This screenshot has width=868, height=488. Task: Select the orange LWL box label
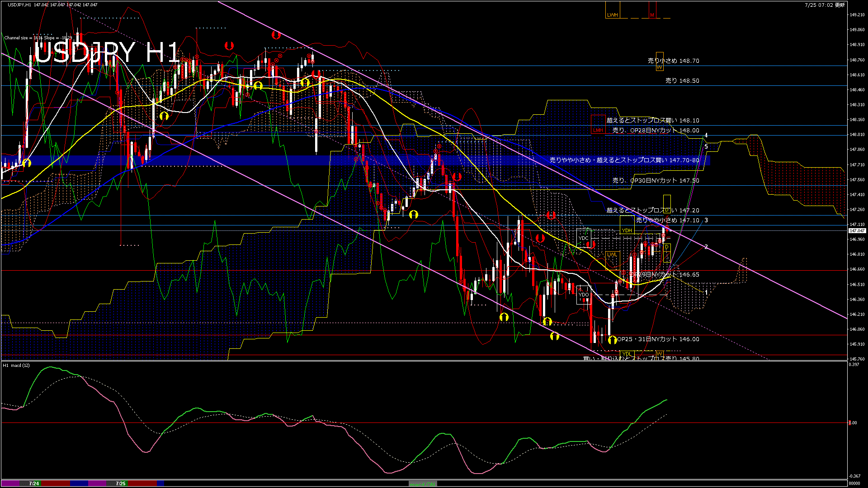tap(612, 255)
